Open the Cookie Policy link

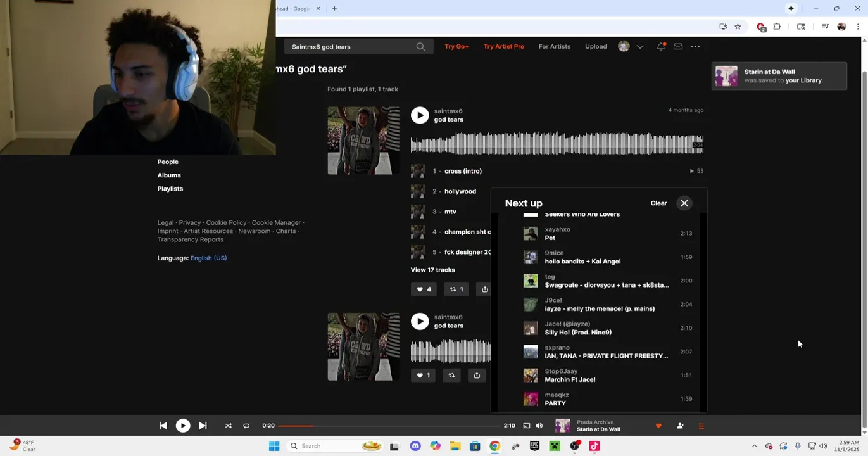(x=226, y=223)
